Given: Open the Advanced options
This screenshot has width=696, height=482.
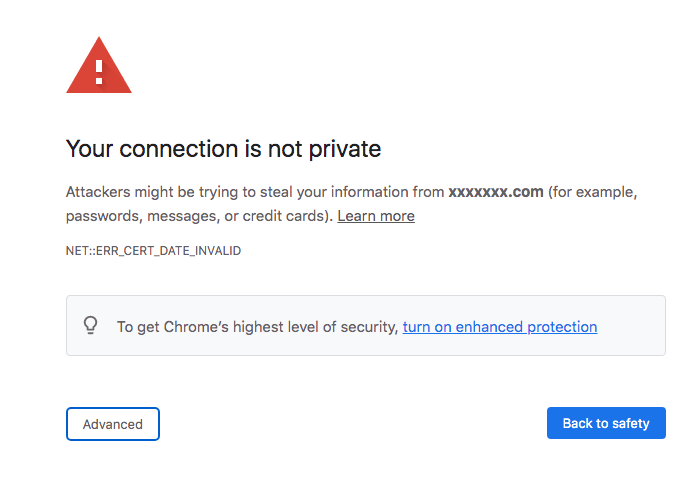Looking at the screenshot, I should click(x=113, y=424).
